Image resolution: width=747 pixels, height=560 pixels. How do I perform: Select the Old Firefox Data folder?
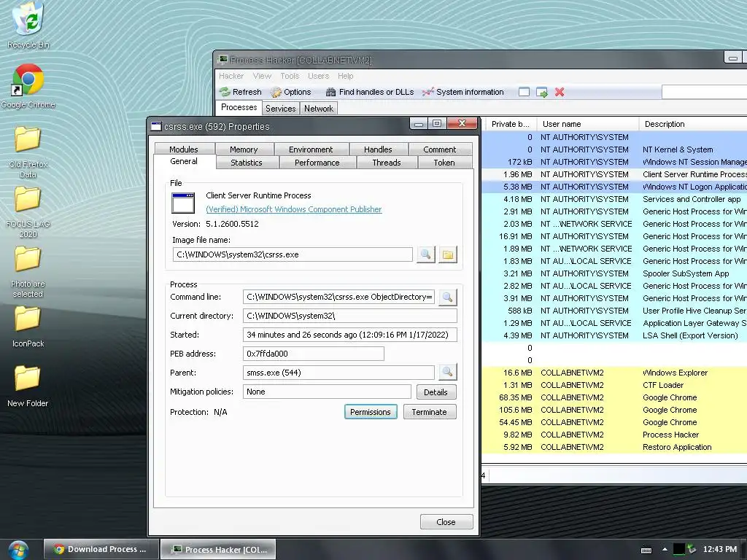point(28,152)
